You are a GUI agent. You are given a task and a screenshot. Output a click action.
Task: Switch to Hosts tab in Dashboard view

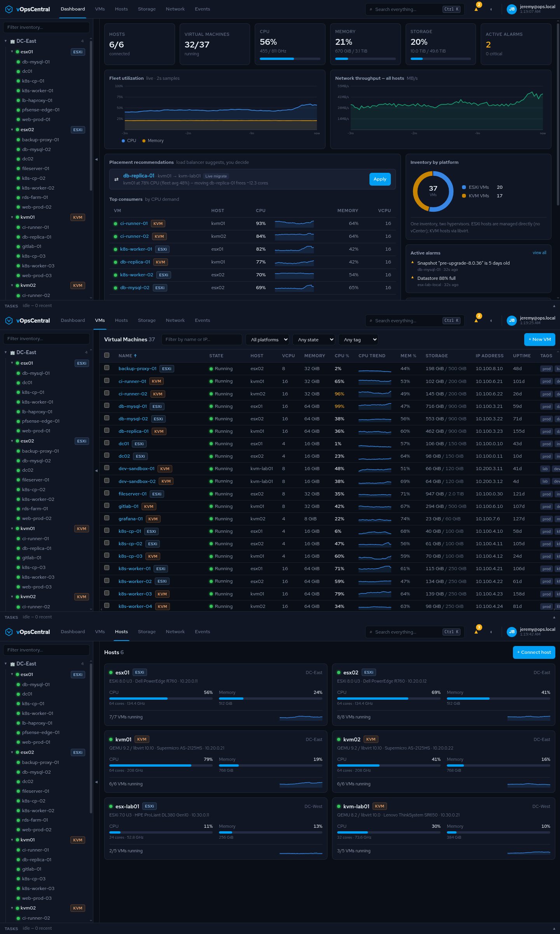pyautogui.click(x=121, y=9)
